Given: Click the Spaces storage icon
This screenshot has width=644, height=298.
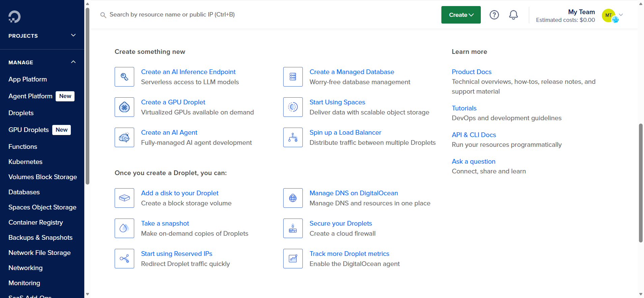Looking at the screenshot, I should pyautogui.click(x=293, y=107).
